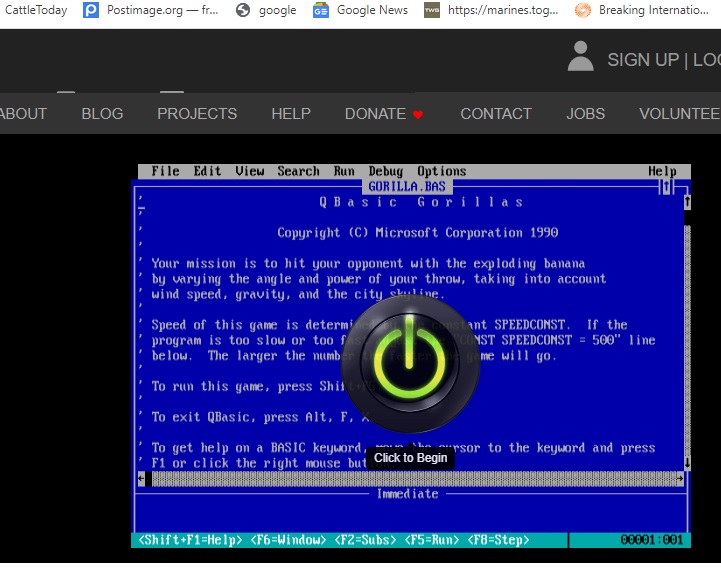This screenshot has width=721, height=575.
Task: Open the BLOG link in navigation
Action: 102,114
